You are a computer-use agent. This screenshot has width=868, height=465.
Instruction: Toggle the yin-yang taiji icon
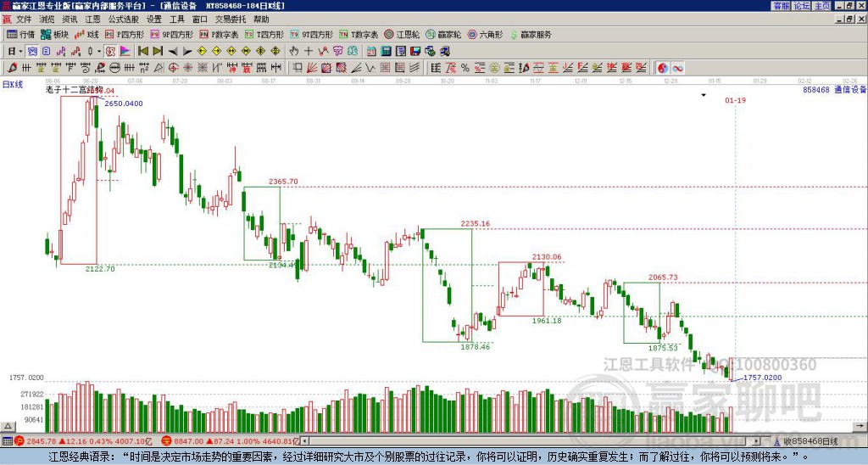[x=663, y=68]
